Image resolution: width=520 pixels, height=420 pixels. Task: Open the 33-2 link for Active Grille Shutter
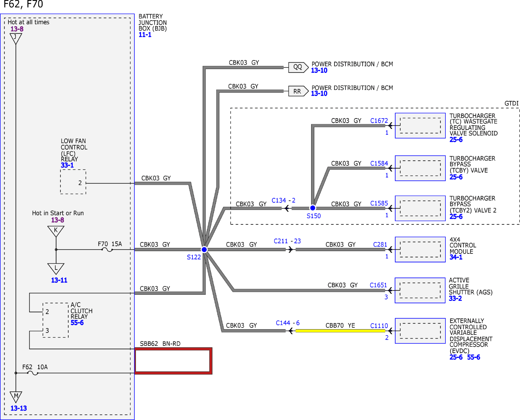(x=455, y=298)
